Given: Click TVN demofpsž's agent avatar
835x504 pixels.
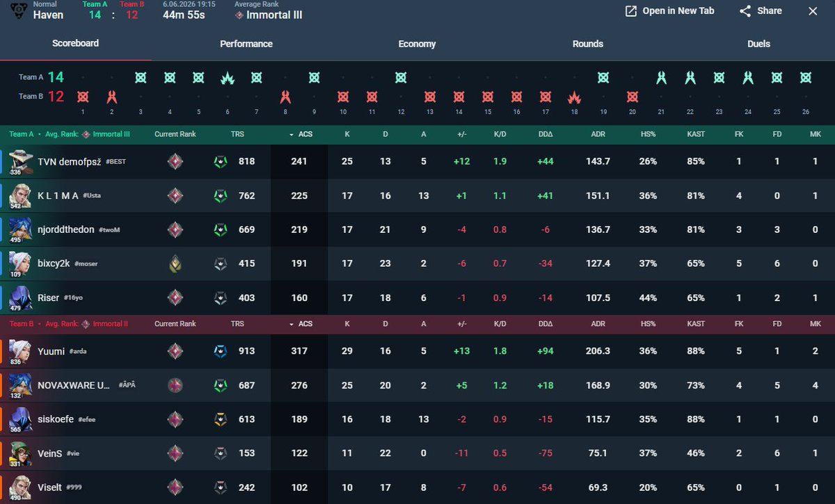Looking at the screenshot, I should (20, 160).
